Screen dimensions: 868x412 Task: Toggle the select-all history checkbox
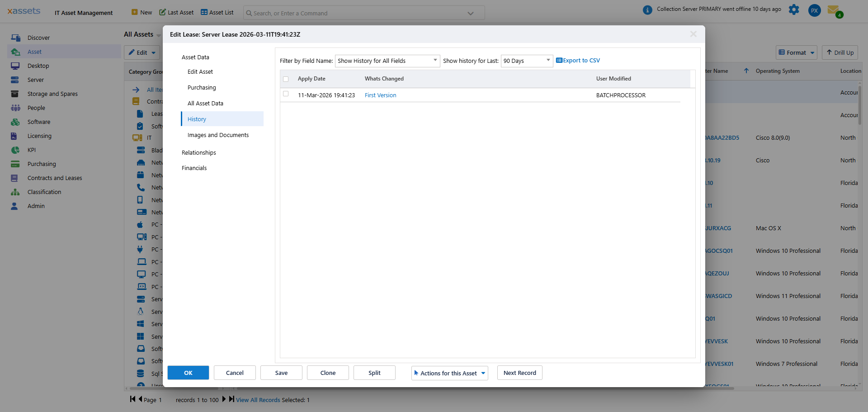[286, 79]
